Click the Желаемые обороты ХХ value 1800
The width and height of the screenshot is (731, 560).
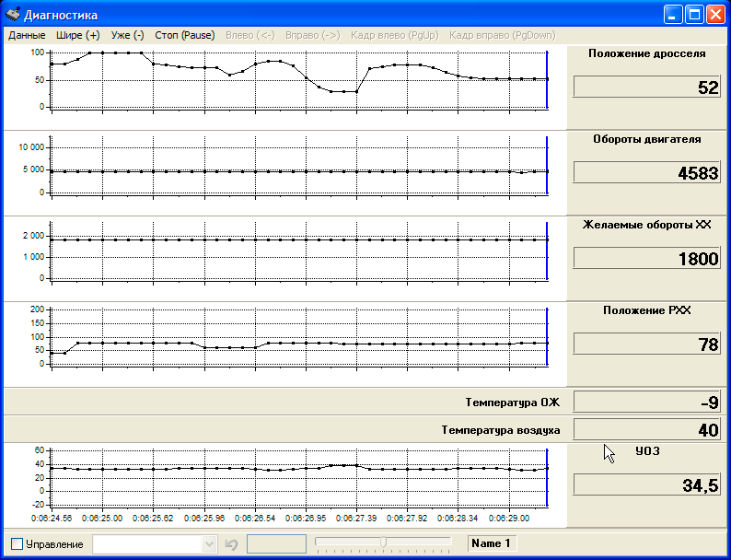click(x=646, y=259)
